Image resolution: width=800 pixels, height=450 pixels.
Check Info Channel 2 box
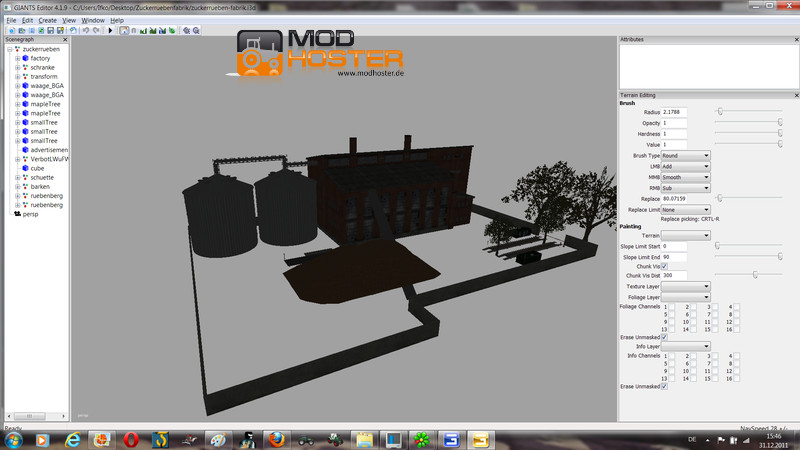693,356
